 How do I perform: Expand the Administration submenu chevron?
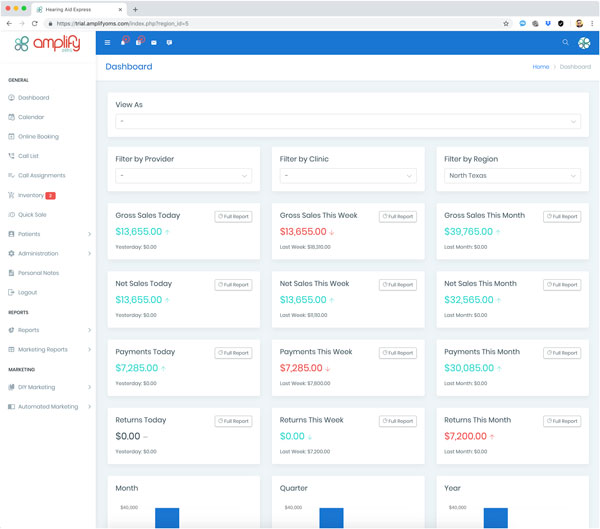tap(89, 253)
